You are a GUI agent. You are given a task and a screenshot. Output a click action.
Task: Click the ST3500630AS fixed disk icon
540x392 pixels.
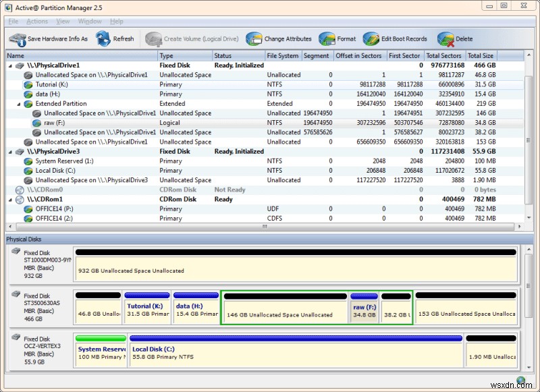tap(16, 294)
